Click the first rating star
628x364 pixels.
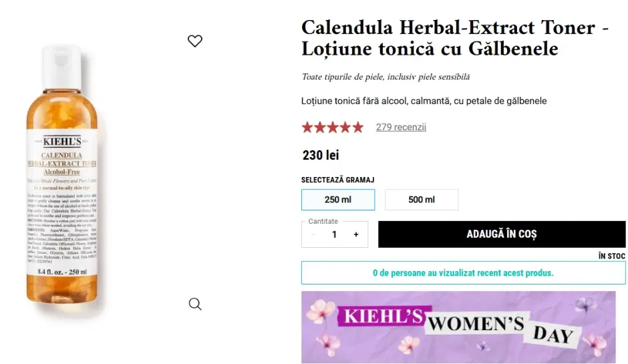click(308, 127)
